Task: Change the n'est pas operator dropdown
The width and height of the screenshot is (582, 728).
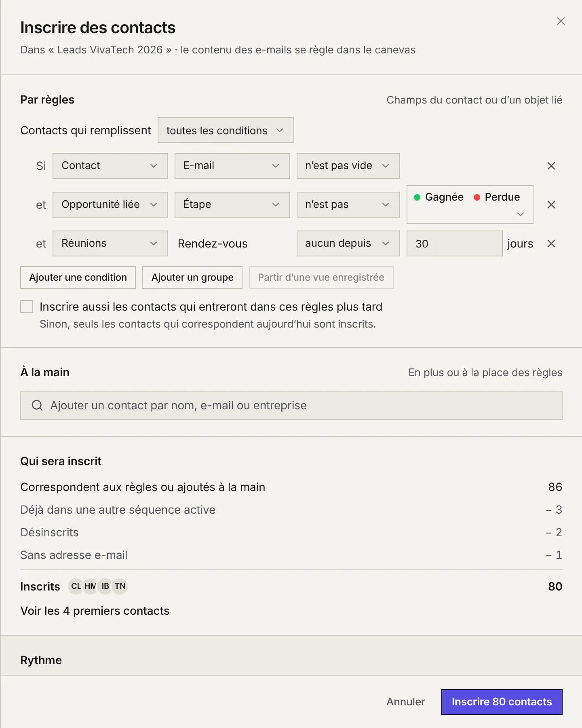Action: 348,205
